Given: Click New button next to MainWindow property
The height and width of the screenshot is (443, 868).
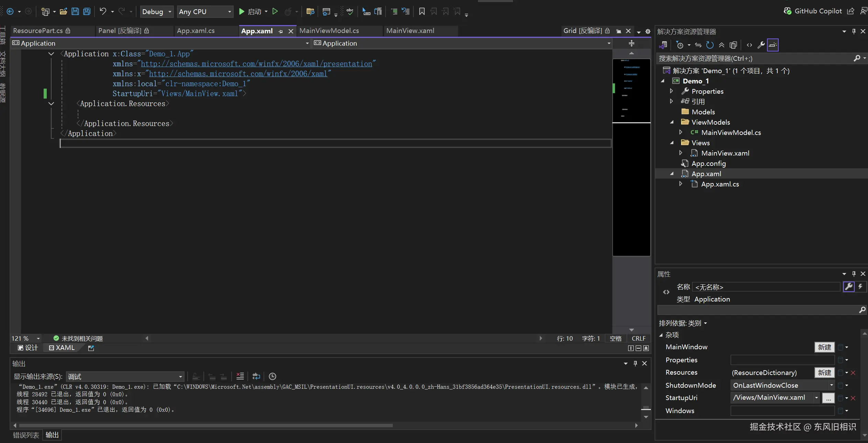Looking at the screenshot, I should pyautogui.click(x=824, y=347).
